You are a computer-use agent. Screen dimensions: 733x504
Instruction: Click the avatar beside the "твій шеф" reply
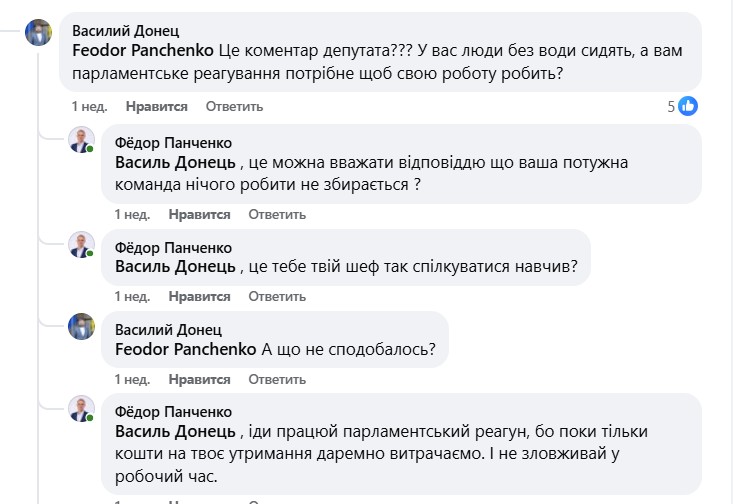pos(81,244)
